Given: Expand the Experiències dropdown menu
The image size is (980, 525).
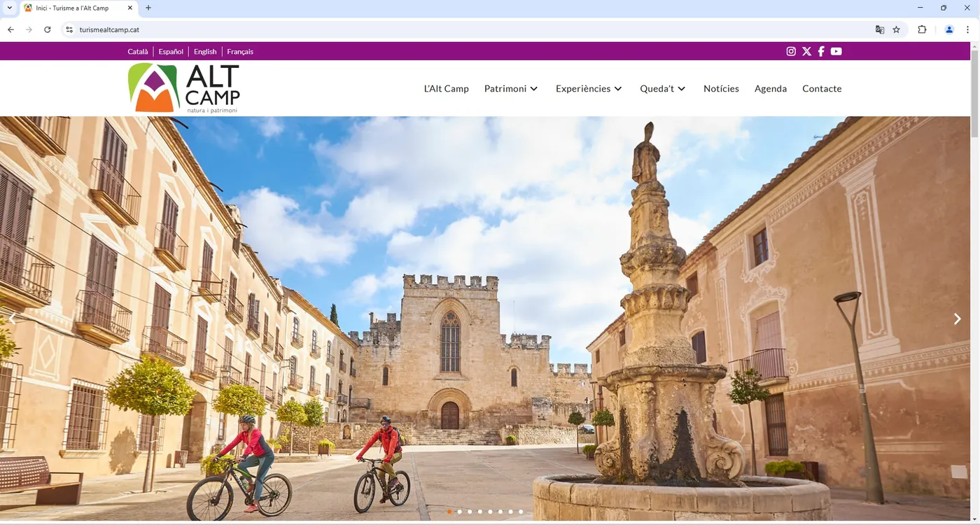Looking at the screenshot, I should [589, 89].
